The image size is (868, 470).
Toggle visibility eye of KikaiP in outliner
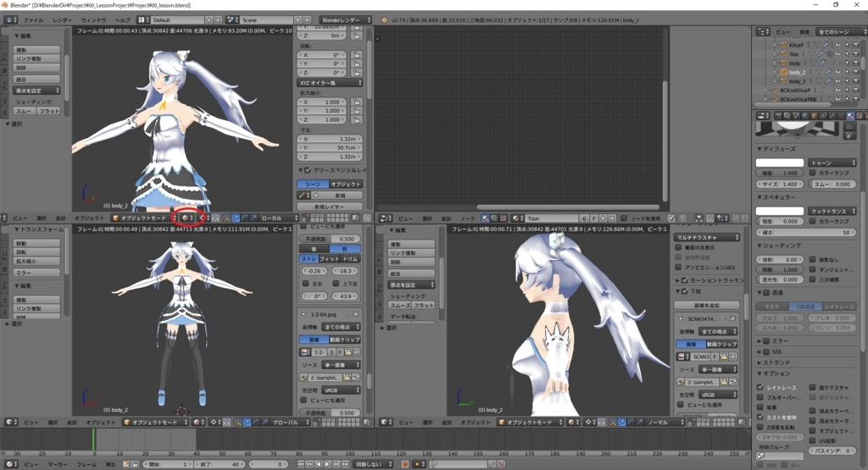837,45
